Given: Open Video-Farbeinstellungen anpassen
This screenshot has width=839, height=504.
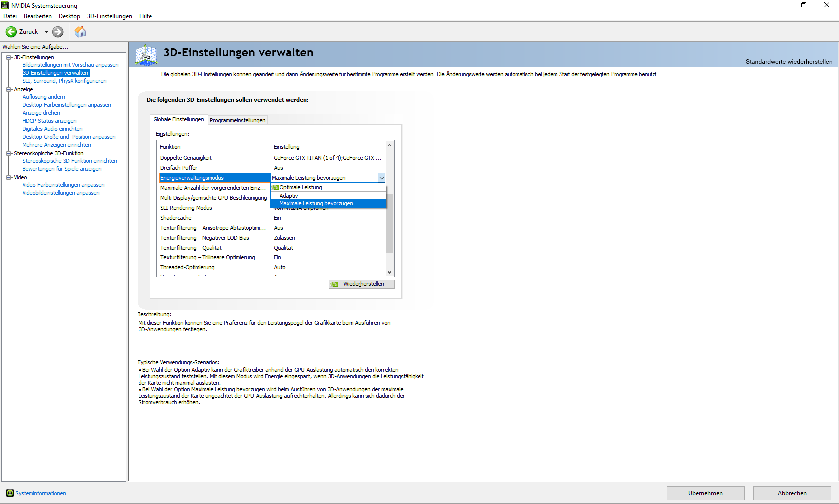Looking at the screenshot, I should tap(63, 185).
